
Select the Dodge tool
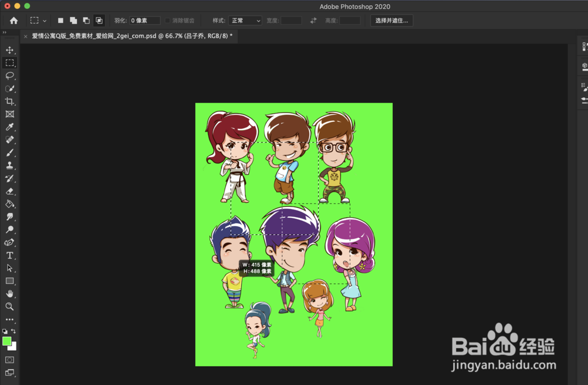[x=10, y=230]
